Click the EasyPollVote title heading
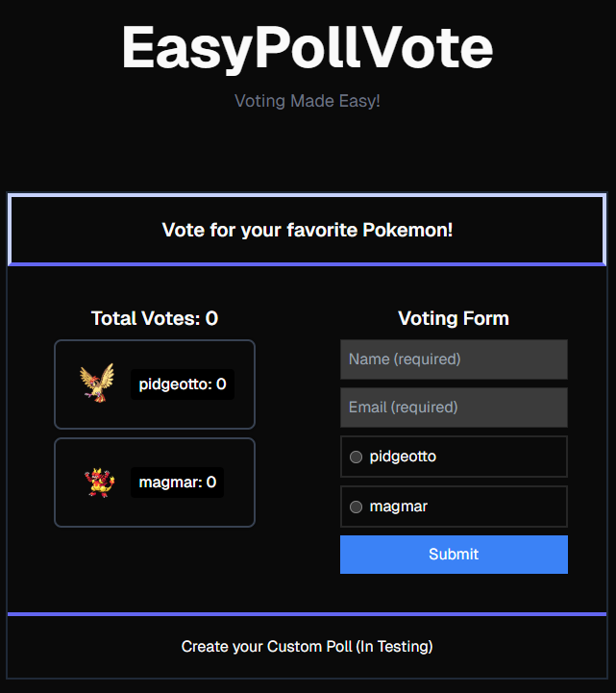Screen dimensions: 616x693 (x=307, y=48)
